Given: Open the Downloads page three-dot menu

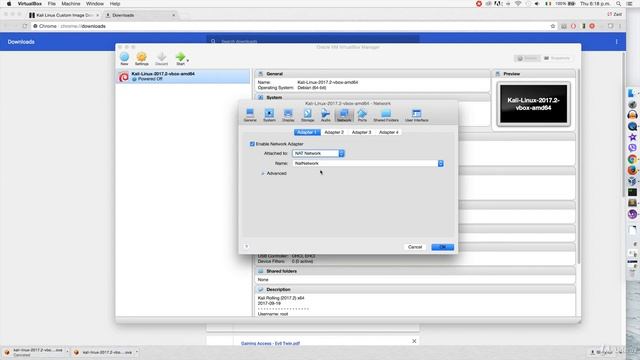Looking at the screenshot, I should (616, 42).
